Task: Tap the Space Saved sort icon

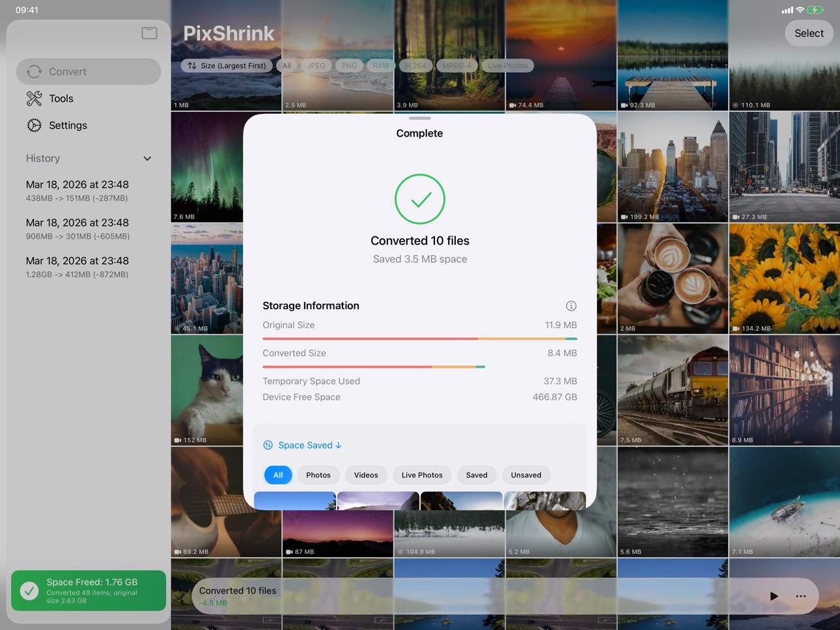Action: tap(268, 445)
